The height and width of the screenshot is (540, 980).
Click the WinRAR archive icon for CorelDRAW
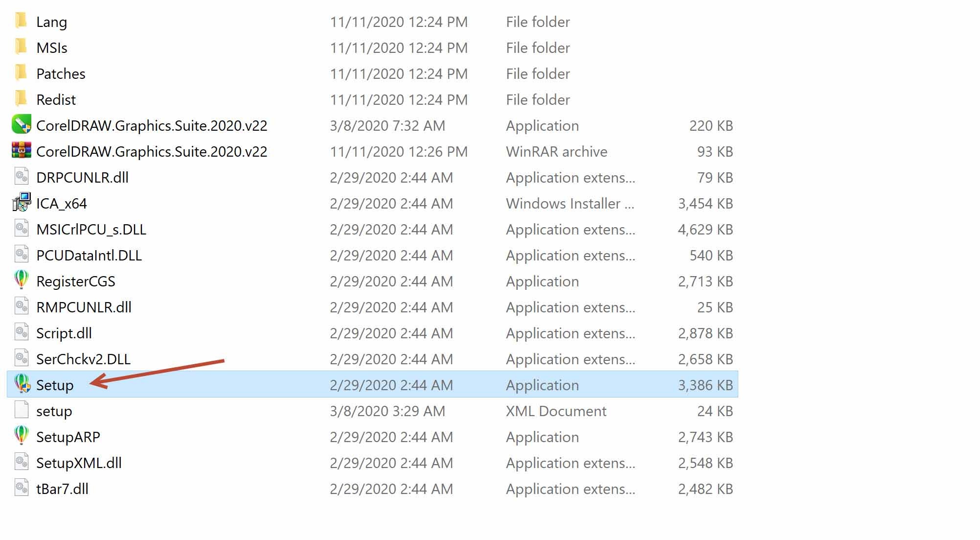22,151
